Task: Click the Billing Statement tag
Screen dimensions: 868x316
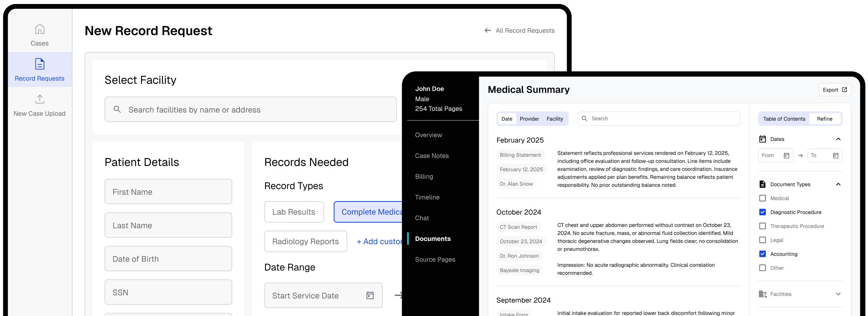Action: [520, 155]
